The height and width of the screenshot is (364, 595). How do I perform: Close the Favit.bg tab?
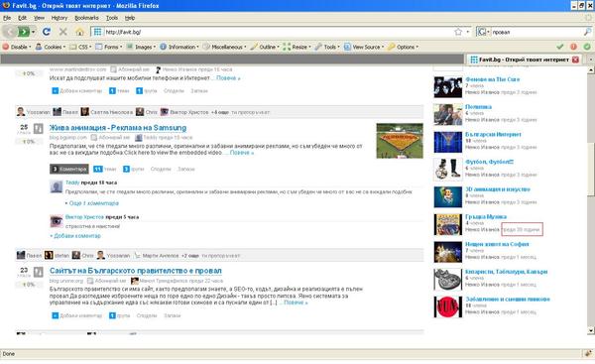(x=575, y=60)
